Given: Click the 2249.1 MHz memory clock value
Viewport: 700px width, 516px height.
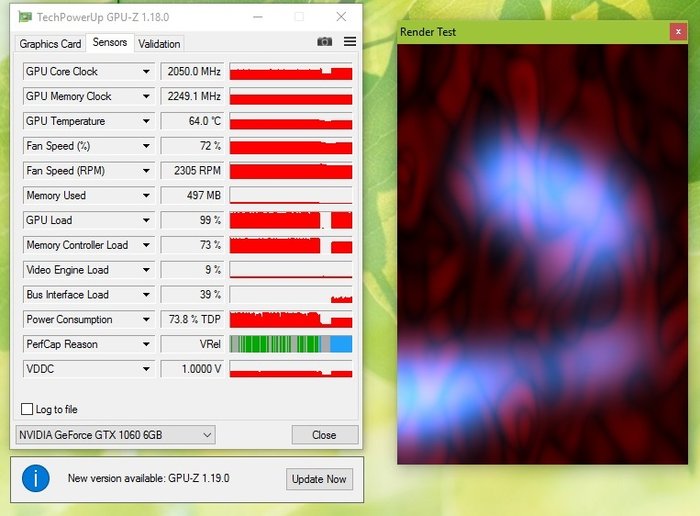Looking at the screenshot, I should pyautogui.click(x=192, y=96).
